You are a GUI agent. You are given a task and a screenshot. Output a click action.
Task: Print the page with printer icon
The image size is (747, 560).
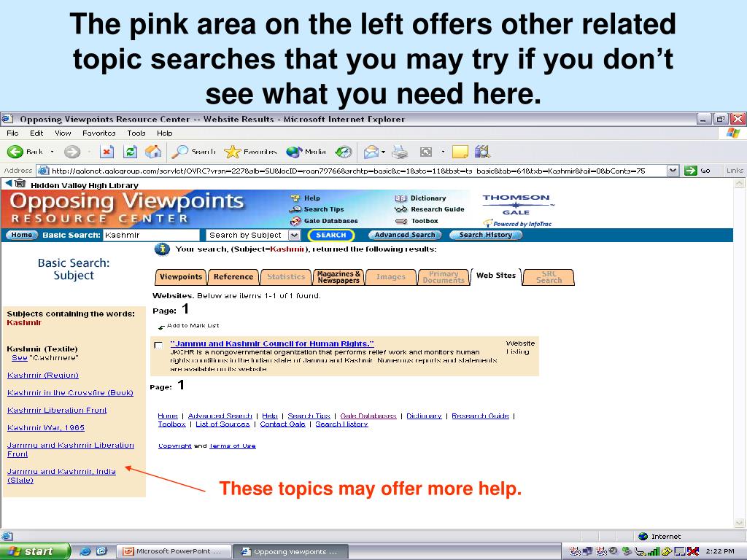click(400, 152)
